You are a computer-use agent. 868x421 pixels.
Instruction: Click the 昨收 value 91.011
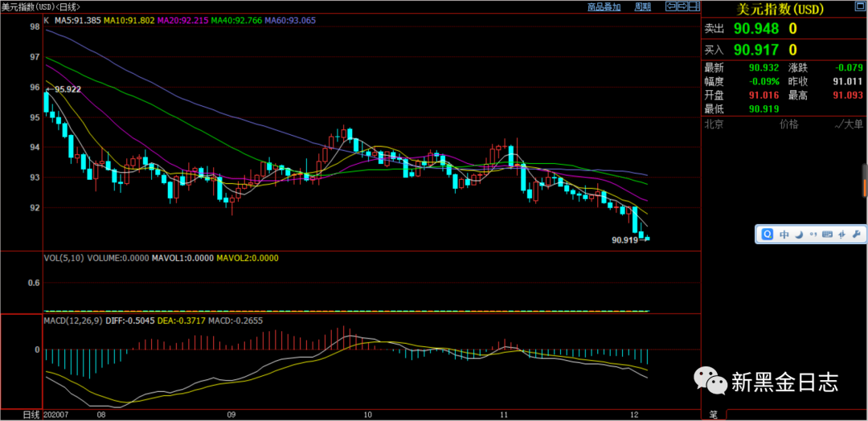[x=848, y=81]
